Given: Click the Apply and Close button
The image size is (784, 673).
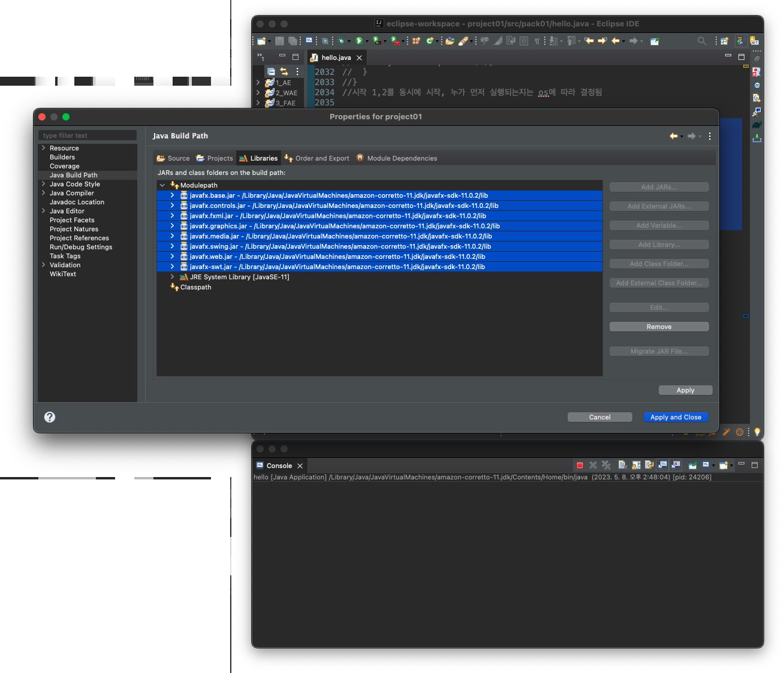Looking at the screenshot, I should 676,417.
